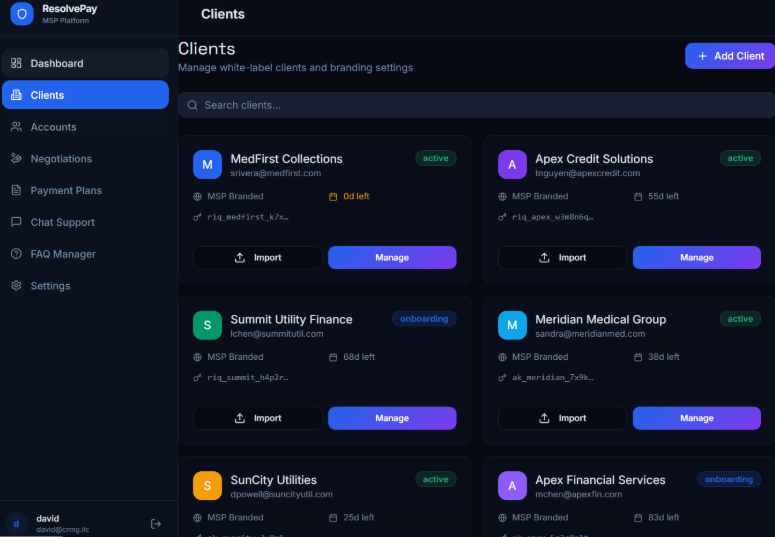
Task: Open Chat Support section
Action: point(62,223)
